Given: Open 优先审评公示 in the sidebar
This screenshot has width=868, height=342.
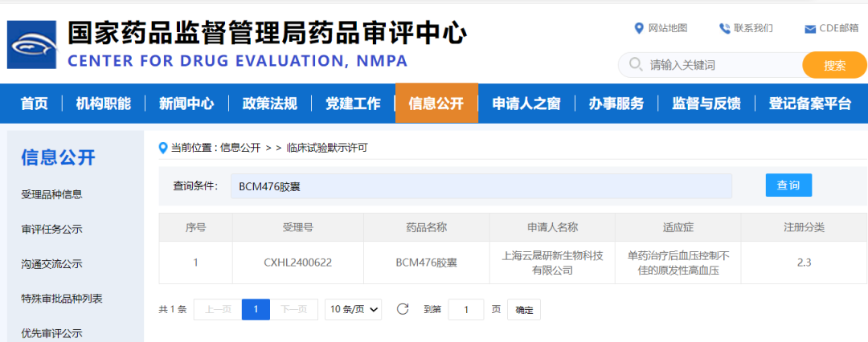Looking at the screenshot, I should [51, 333].
